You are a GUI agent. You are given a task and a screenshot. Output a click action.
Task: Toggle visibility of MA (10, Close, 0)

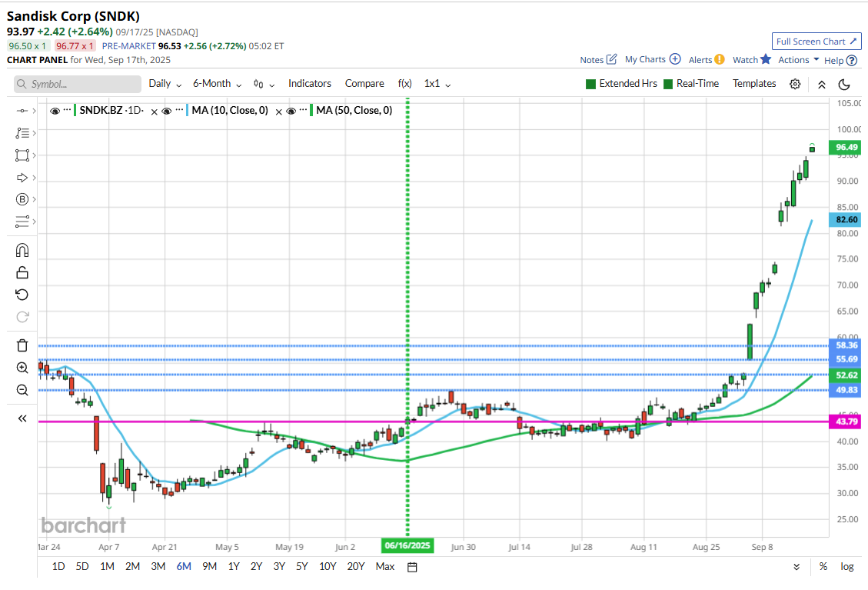coord(168,110)
